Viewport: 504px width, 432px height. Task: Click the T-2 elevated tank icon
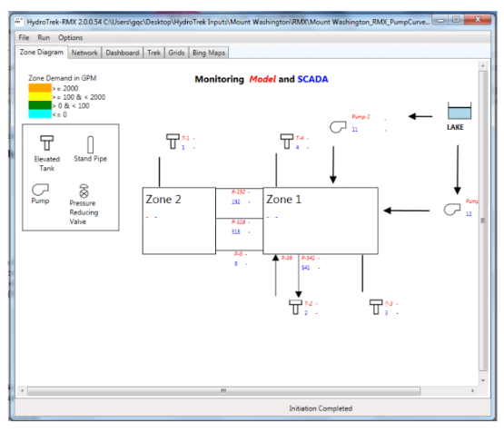[295, 307]
